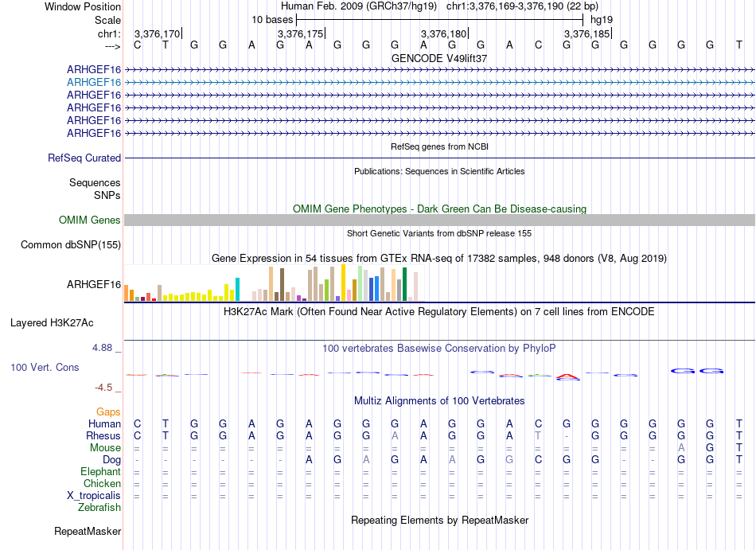756x550 pixels.
Task: Open Multiz Alignments of 100 Vertebrates title
Action: coord(439,400)
